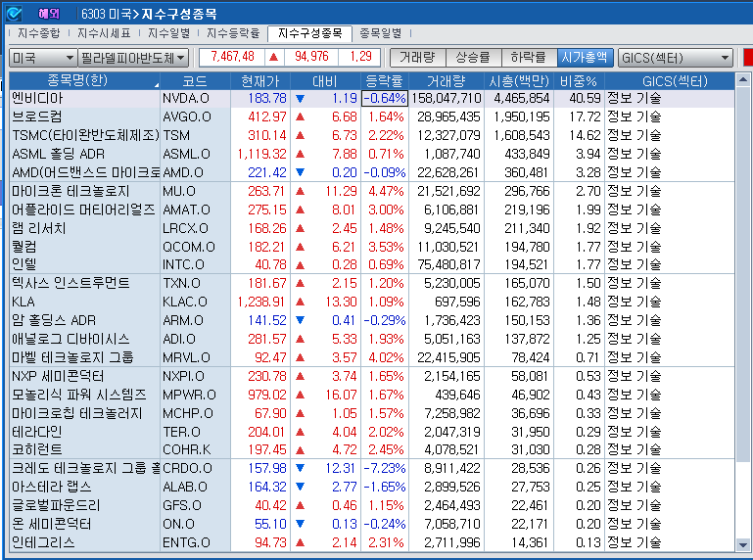753x560 pixels.
Task: Click the red button at toolbar right edge
Action: 748,58
